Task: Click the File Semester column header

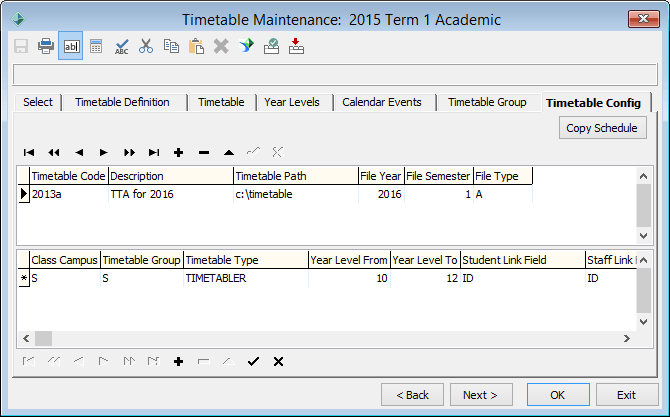Action: [x=439, y=176]
